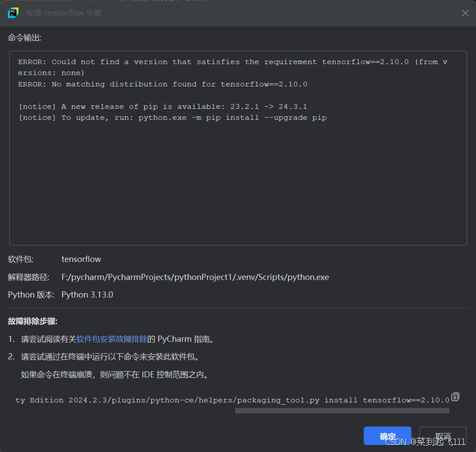
Task: Copy the install command via the copy icon
Action: [x=455, y=397]
